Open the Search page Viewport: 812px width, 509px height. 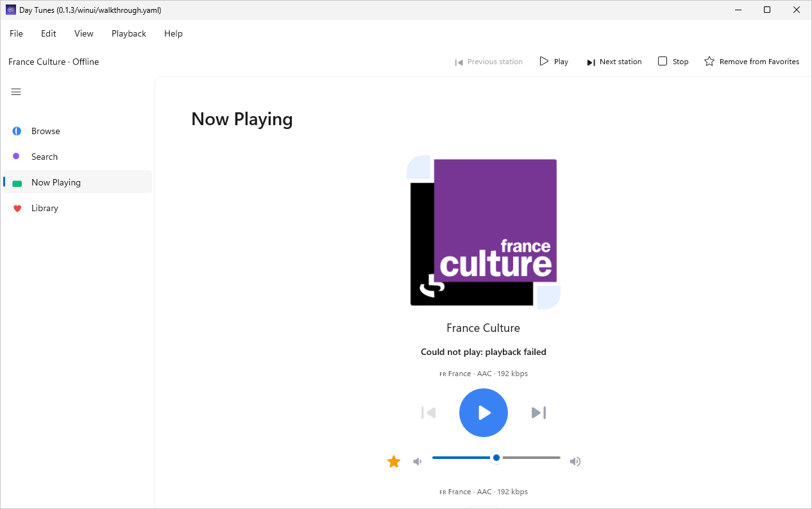coord(78,157)
